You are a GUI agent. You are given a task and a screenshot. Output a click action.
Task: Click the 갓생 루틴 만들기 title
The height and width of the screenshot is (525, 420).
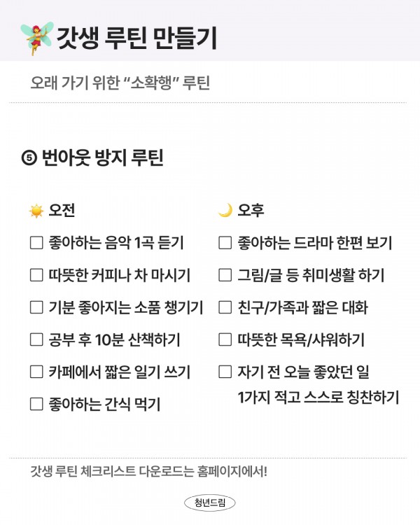(x=136, y=38)
